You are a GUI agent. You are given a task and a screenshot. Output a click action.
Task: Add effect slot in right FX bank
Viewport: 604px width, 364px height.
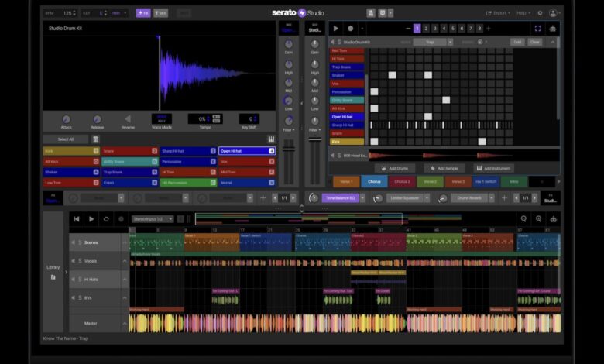click(504, 198)
